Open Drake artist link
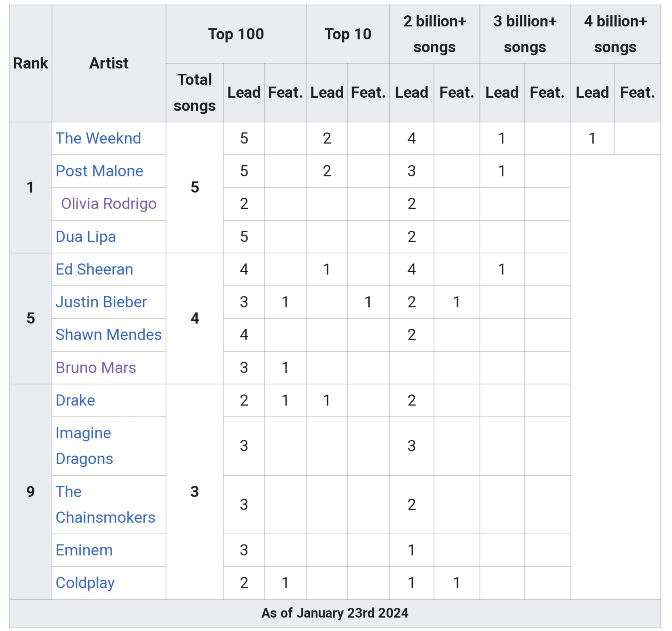The width and height of the screenshot is (672, 631). tap(75, 400)
